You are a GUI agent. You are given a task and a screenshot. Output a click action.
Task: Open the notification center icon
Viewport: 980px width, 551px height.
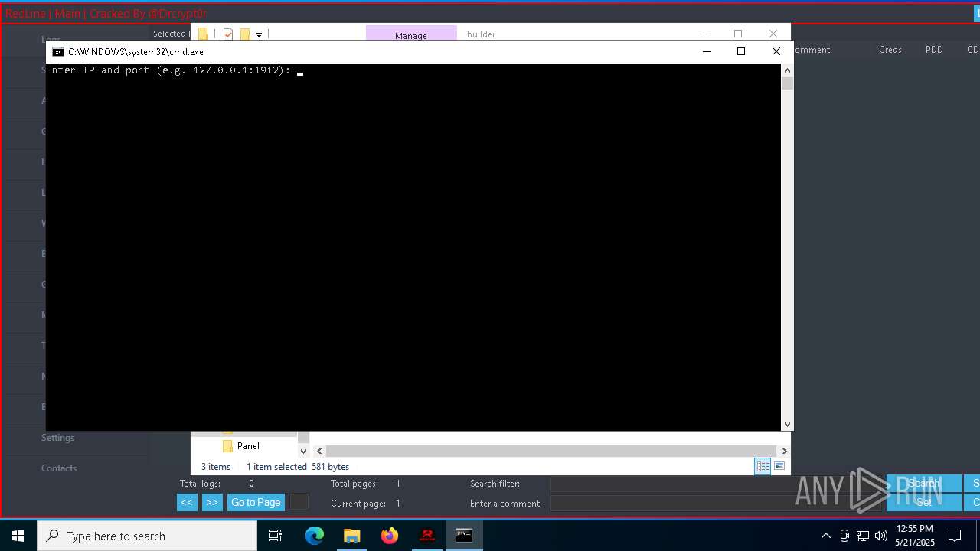click(955, 536)
